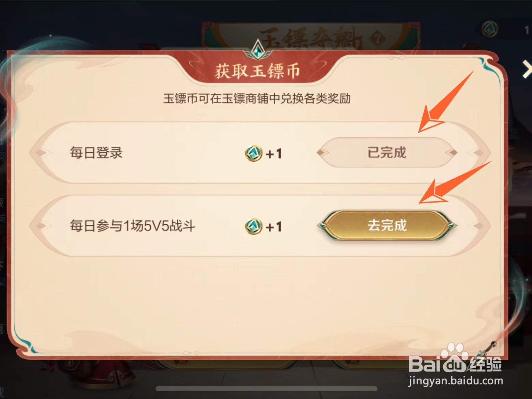
Task: Click the jade coin icon beside 每日登录 reward
Action: 253,153
